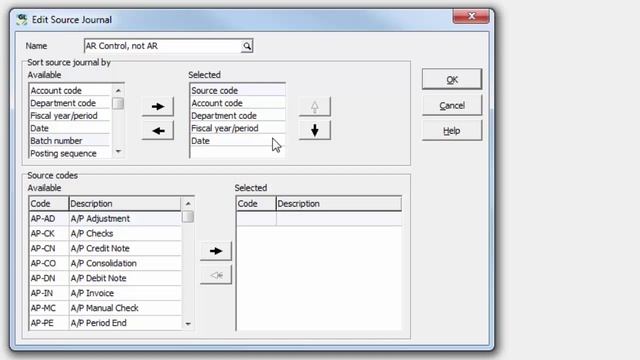Select the AP-PE A/P Period End row

point(105,323)
